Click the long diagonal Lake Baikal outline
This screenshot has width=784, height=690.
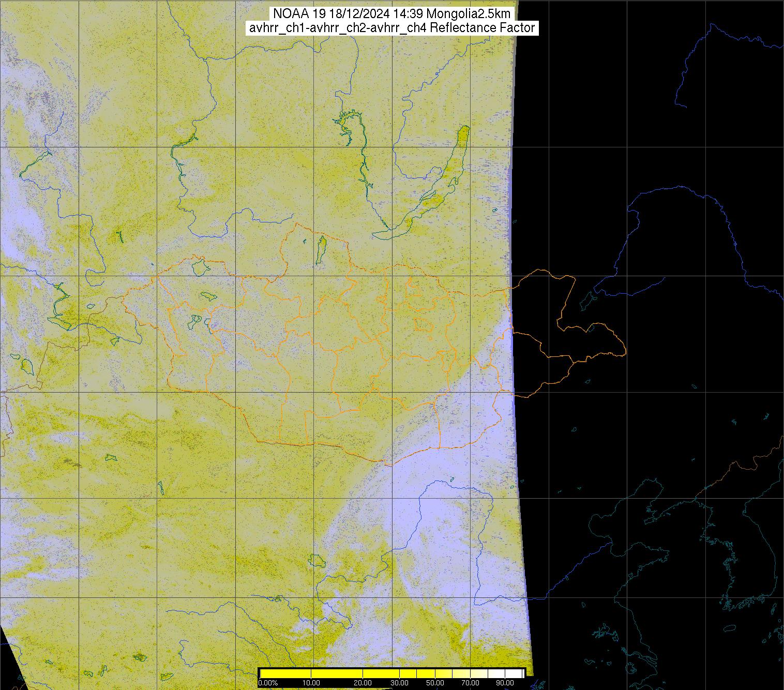tap(434, 191)
